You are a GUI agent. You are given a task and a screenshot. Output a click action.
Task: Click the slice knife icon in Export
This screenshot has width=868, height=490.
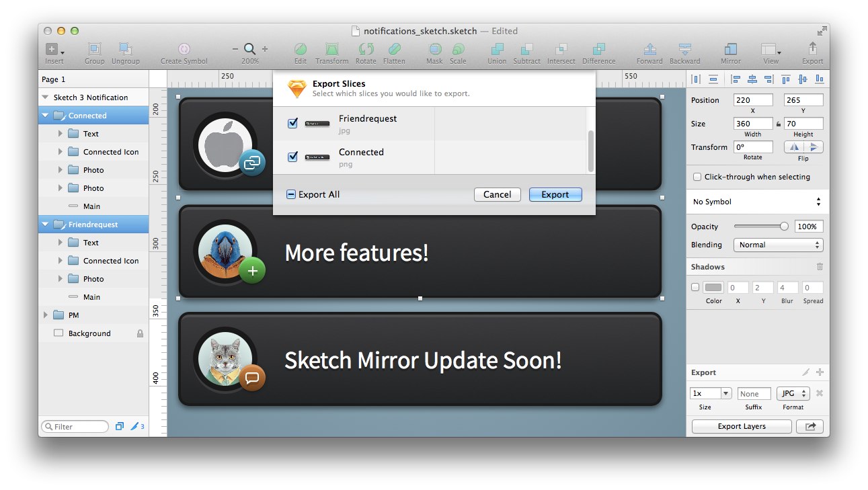[806, 372]
